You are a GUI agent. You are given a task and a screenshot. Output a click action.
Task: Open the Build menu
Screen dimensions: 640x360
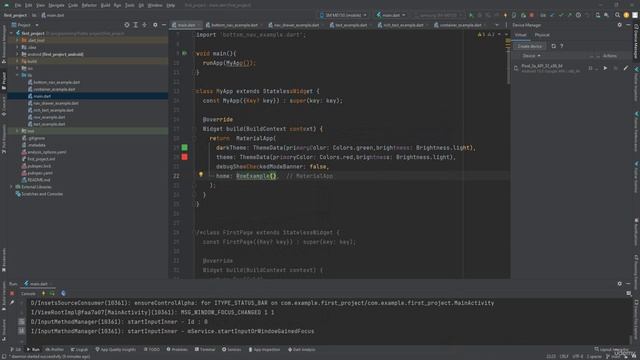(x=105, y=5)
